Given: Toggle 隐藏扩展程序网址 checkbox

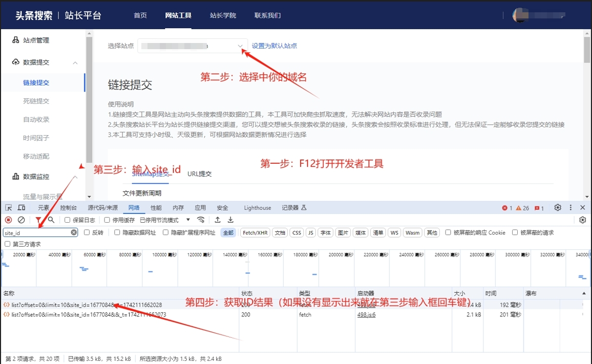Looking at the screenshot, I should [165, 232].
